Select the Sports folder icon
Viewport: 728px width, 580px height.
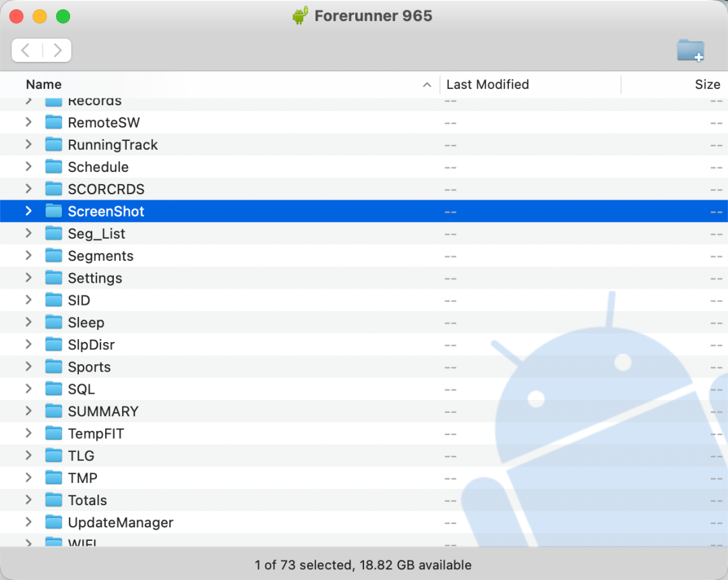click(x=54, y=367)
